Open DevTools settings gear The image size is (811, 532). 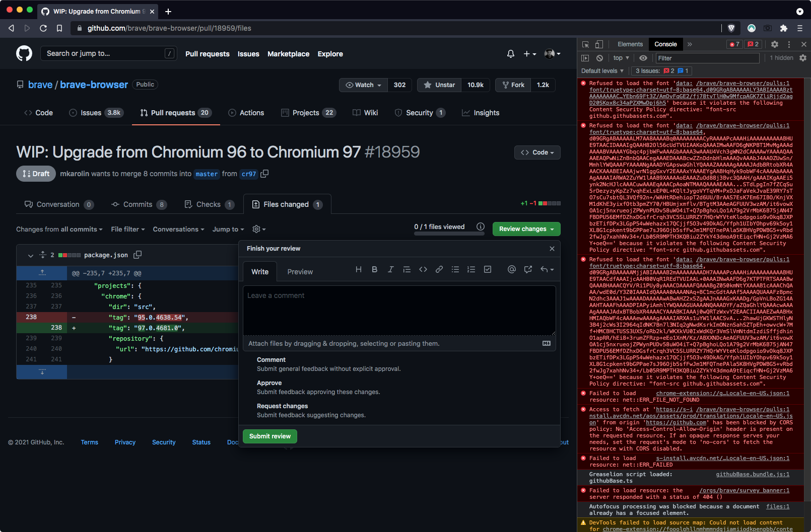(775, 44)
